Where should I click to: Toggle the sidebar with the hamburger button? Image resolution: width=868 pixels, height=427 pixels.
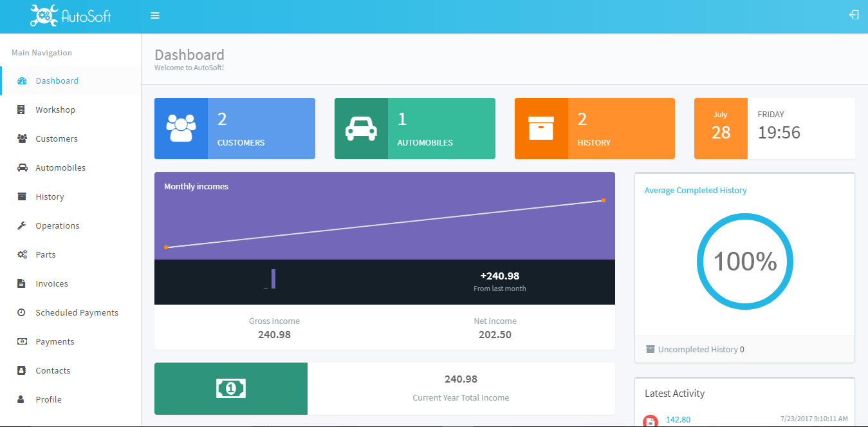click(154, 14)
